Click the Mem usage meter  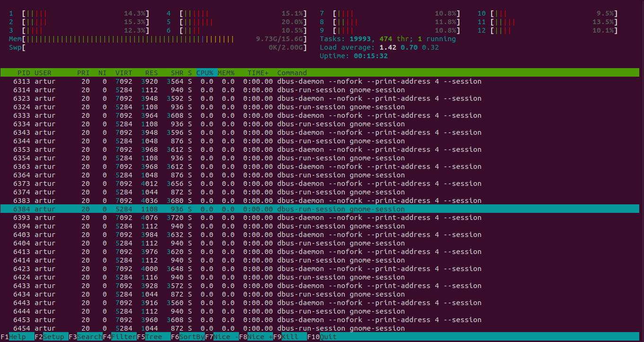(x=142, y=39)
